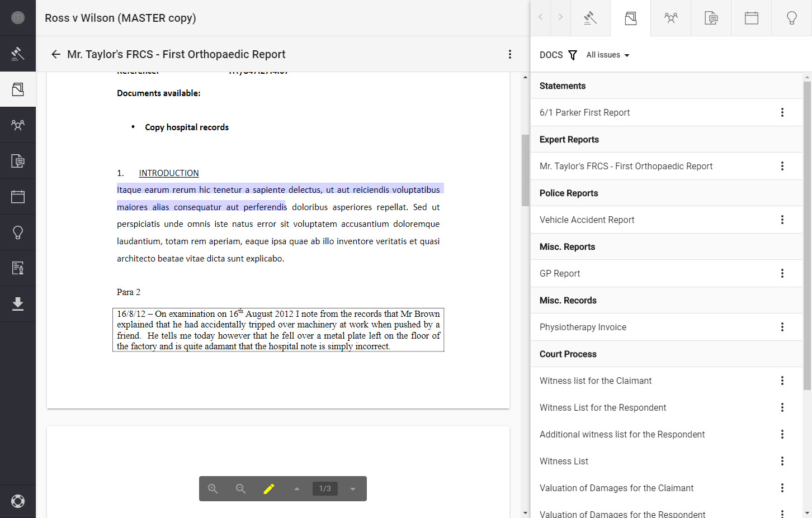
Task: Expand the All issues dropdown
Action: [x=608, y=55]
